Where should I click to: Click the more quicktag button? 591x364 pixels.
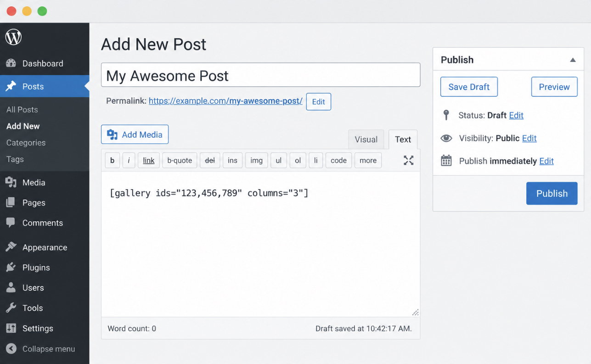(368, 160)
